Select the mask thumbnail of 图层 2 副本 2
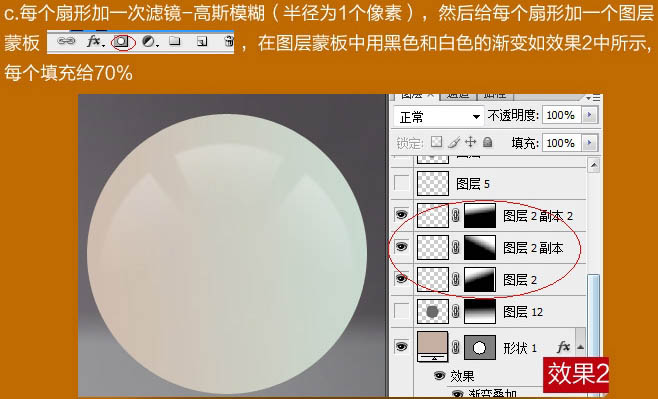 tap(480, 216)
